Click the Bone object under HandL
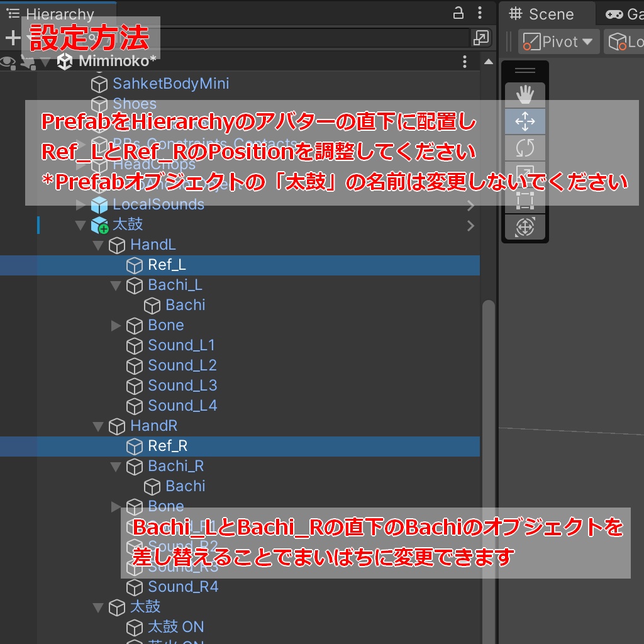Screen dimensions: 644x644 166,325
